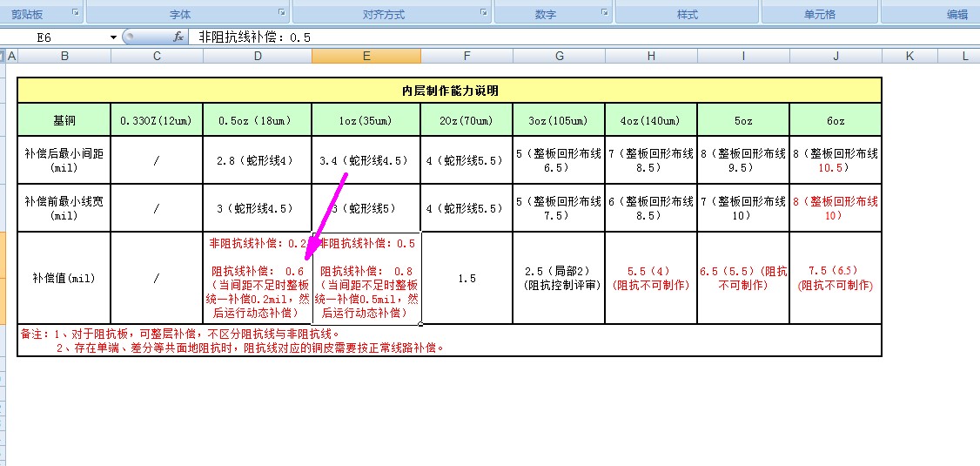Click the fx insert function icon

coord(178,37)
